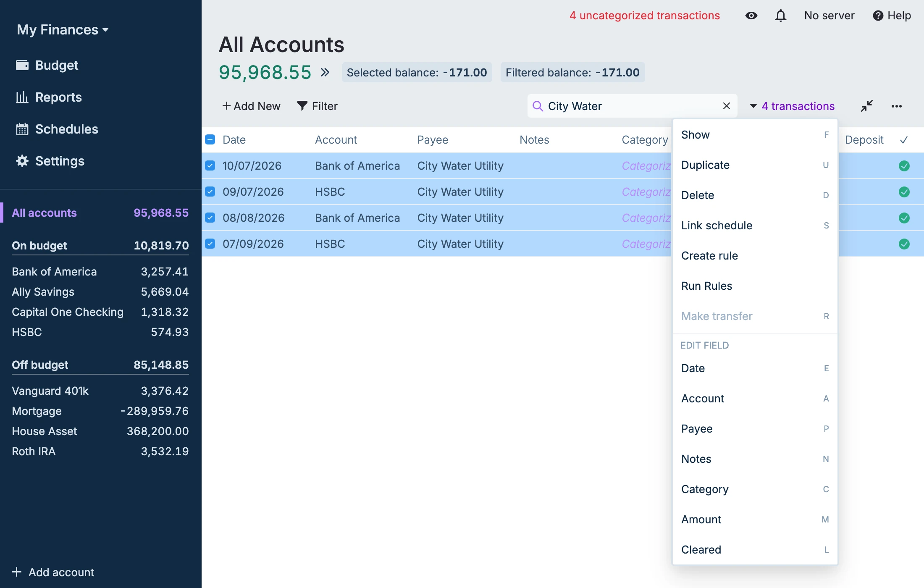Toggle cleared status for 08/08/2026 transaction

tap(904, 218)
